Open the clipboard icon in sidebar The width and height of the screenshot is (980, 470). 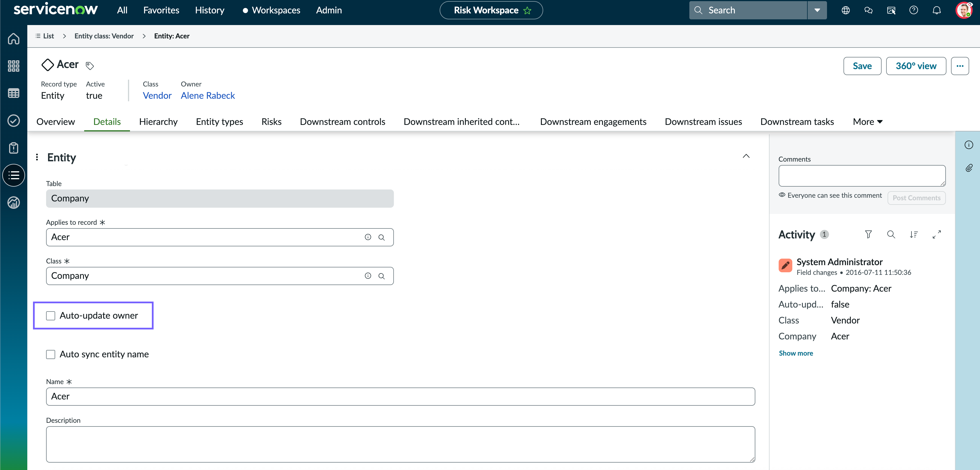click(14, 148)
